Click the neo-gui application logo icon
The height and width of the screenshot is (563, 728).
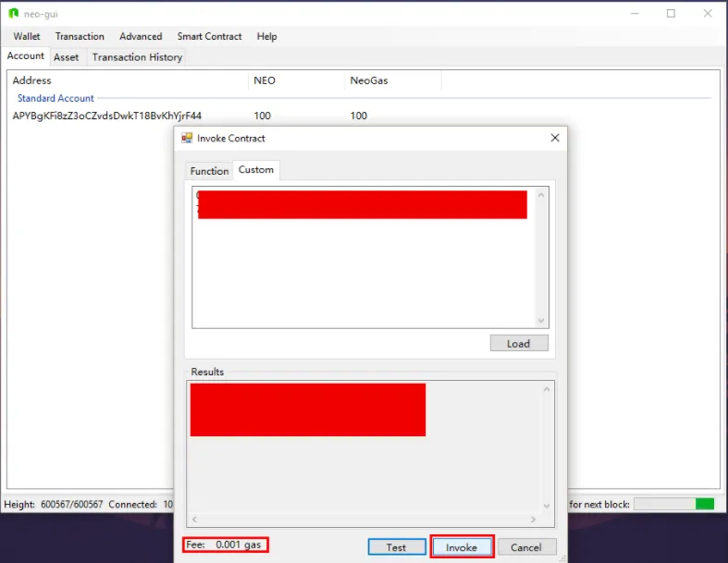(x=13, y=14)
